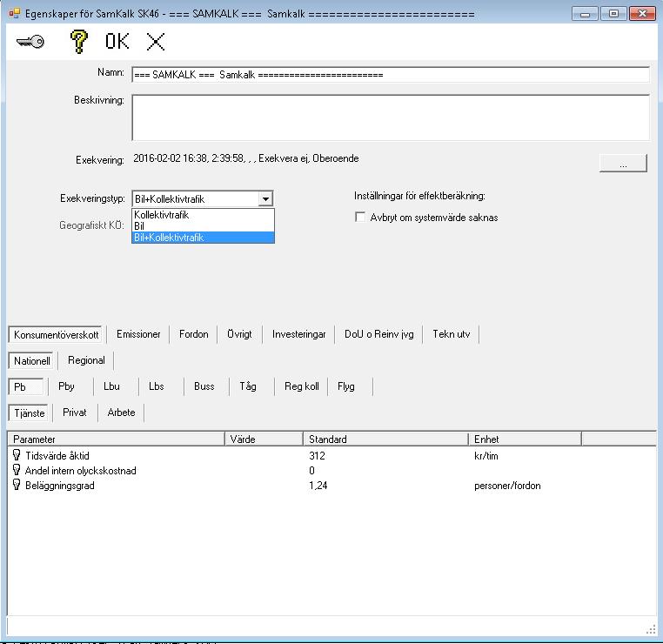Screen dimensions: 663x644
Task: Open the Exekveringstyp dropdown arrow
Action: tap(265, 198)
